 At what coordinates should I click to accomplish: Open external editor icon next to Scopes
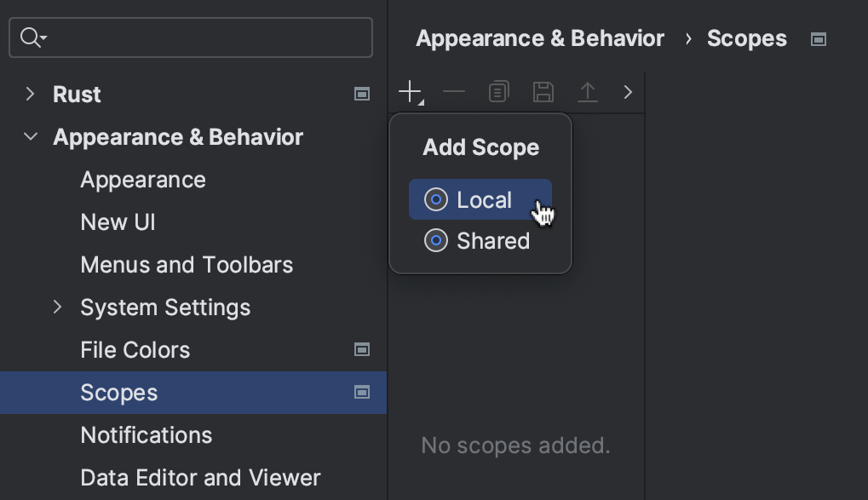361,393
